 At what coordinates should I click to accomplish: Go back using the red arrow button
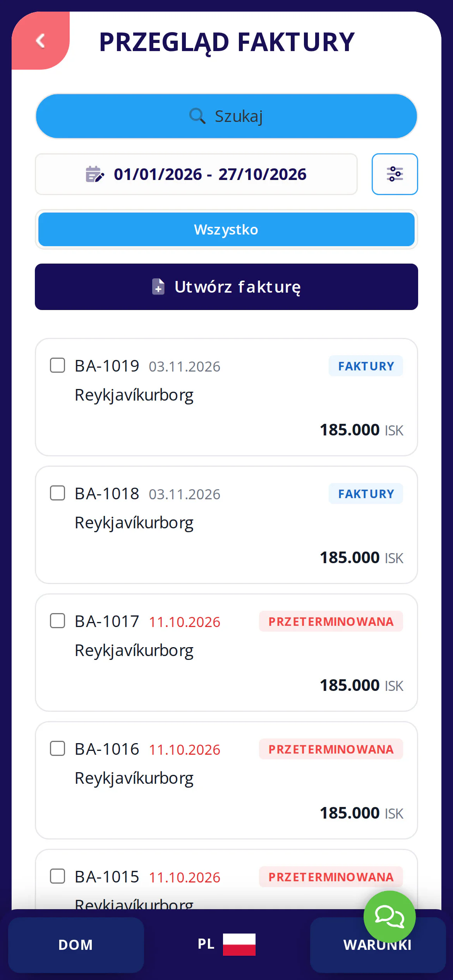click(x=41, y=41)
